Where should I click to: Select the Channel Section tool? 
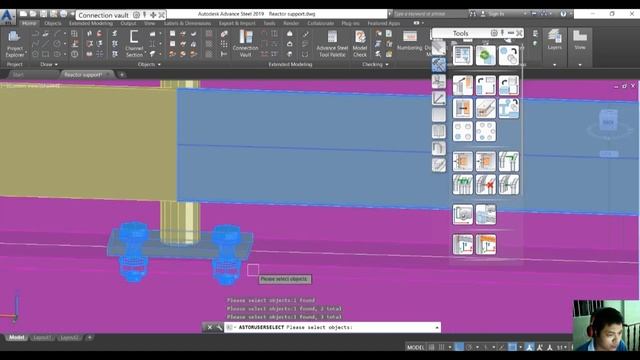pyautogui.click(x=134, y=44)
